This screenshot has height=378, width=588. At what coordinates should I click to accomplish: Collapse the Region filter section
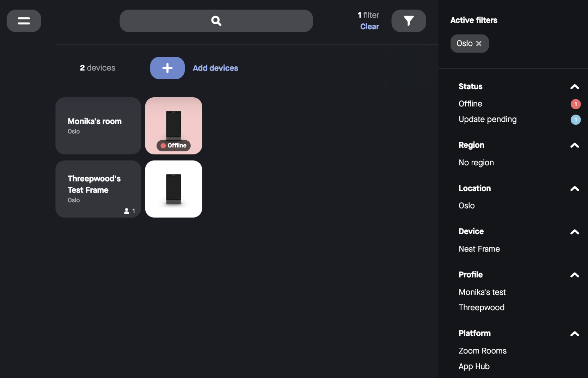[x=575, y=145]
